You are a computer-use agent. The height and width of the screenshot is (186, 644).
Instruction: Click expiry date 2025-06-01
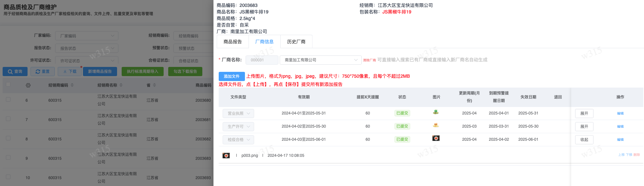coord(528,139)
